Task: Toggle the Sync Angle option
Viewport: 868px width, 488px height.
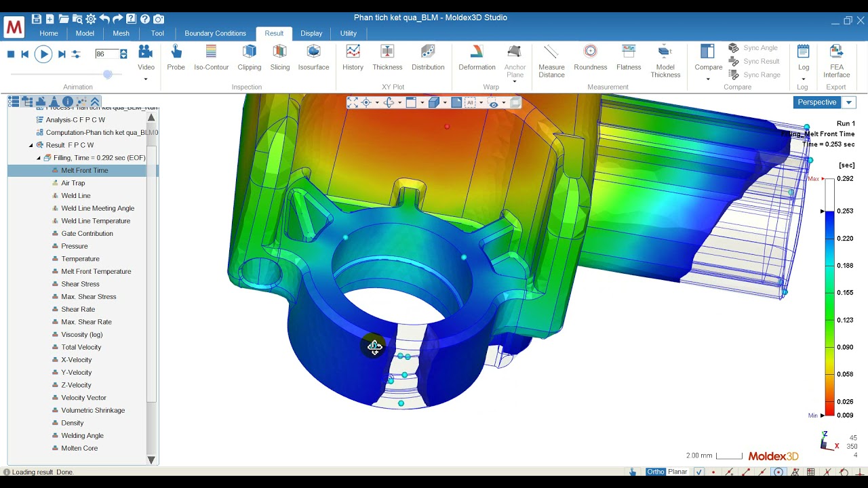Action: [753, 48]
